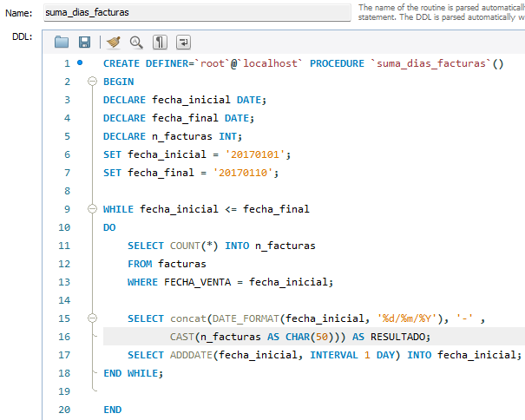This screenshot has height=420, width=525.
Task: Open the find magnifier tool
Action: pos(136,42)
